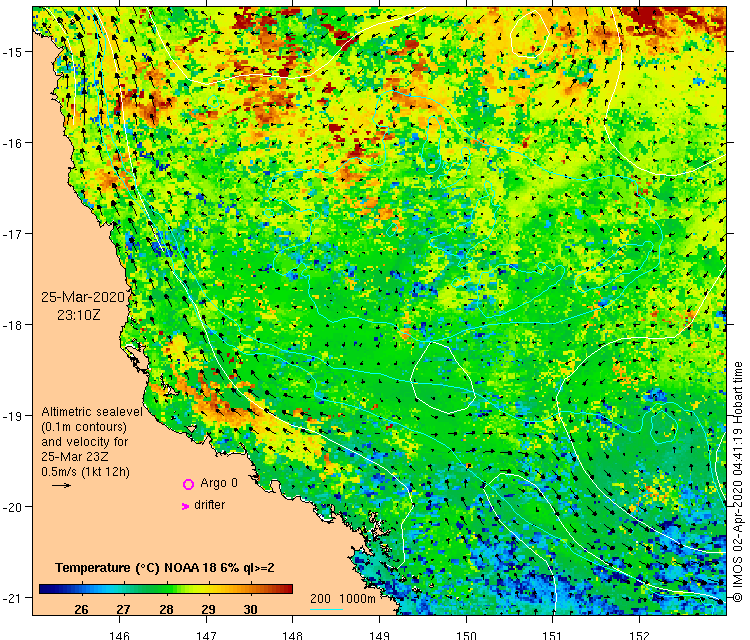Click the 0.5m/s velocity scale arrow

click(x=61, y=486)
